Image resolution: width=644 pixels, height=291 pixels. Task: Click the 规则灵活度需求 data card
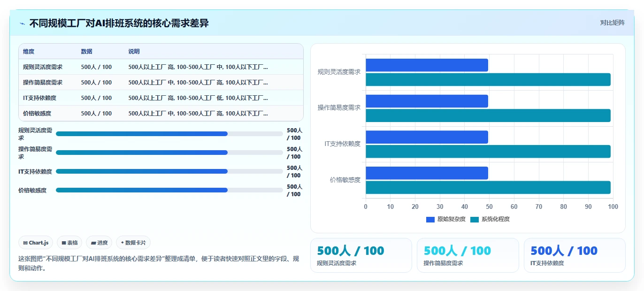[361, 255]
